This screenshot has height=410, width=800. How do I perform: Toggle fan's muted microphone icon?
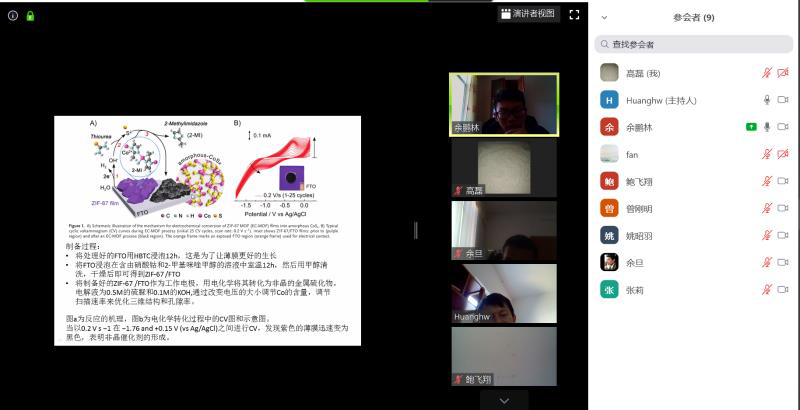click(767, 154)
